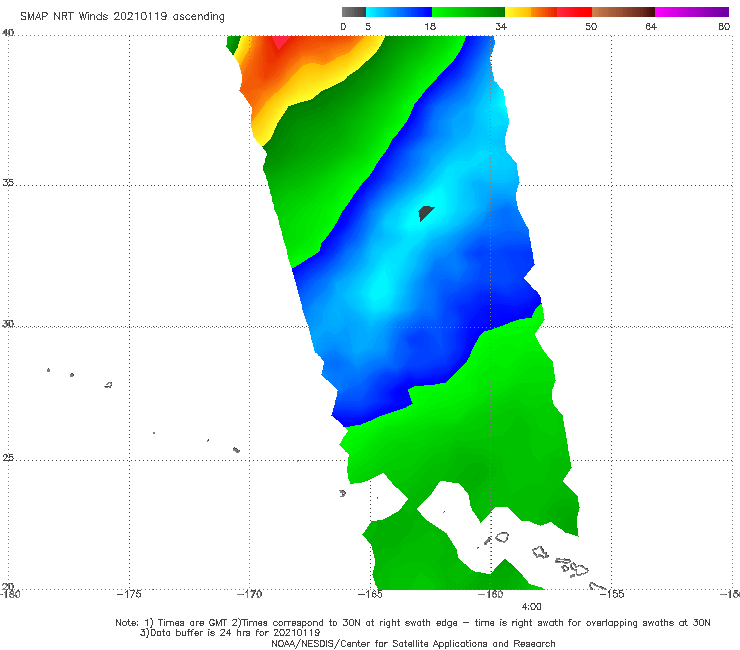
Task: Click the magenta 64-80 colorbar segment
Action: (x=692, y=12)
